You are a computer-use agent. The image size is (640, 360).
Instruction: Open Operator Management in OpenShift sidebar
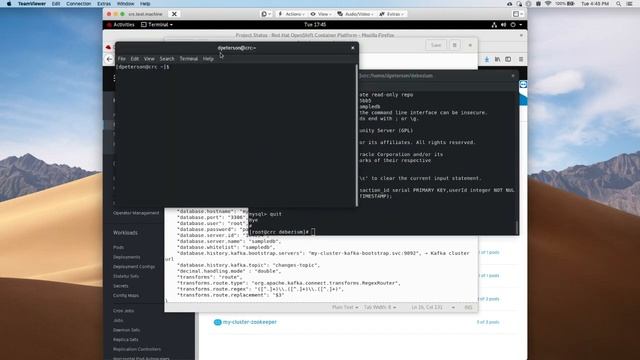[136, 213]
